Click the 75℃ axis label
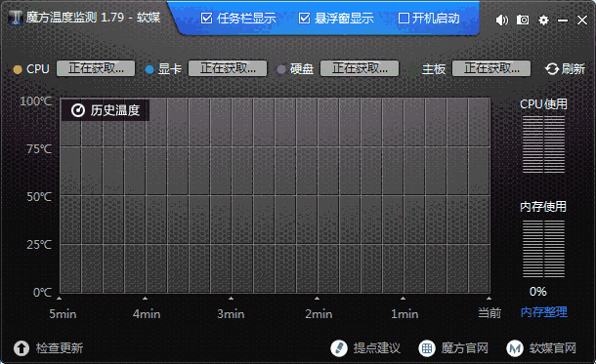The image size is (596, 364). tap(39, 149)
